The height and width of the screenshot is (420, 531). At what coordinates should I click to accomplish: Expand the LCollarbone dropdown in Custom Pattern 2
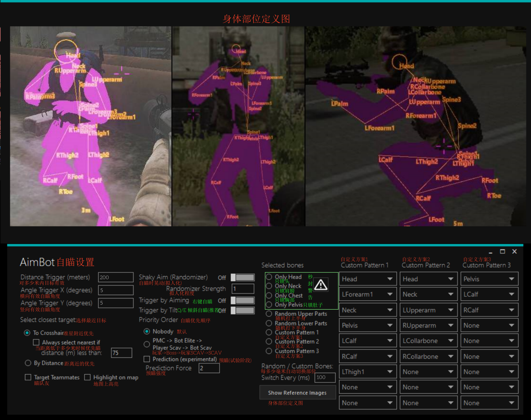point(428,341)
